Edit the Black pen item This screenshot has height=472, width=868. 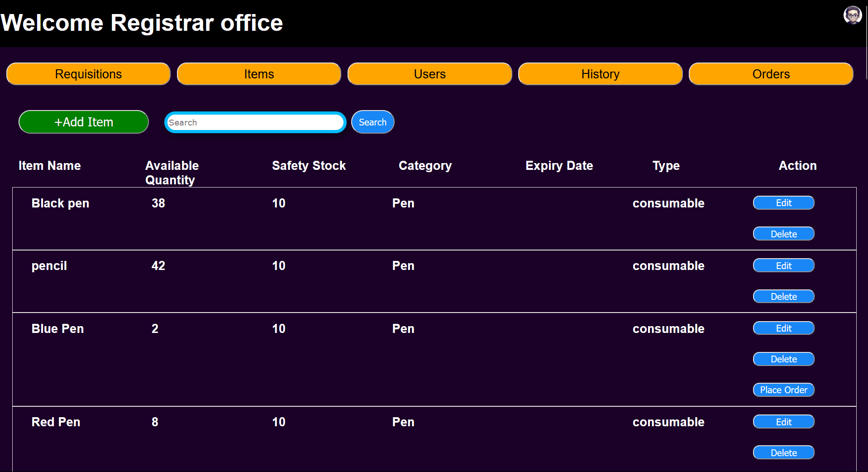(x=783, y=203)
